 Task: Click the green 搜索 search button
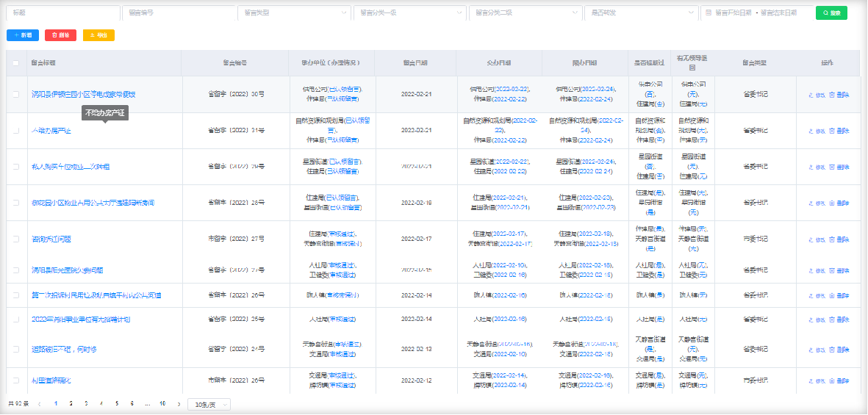tap(831, 12)
